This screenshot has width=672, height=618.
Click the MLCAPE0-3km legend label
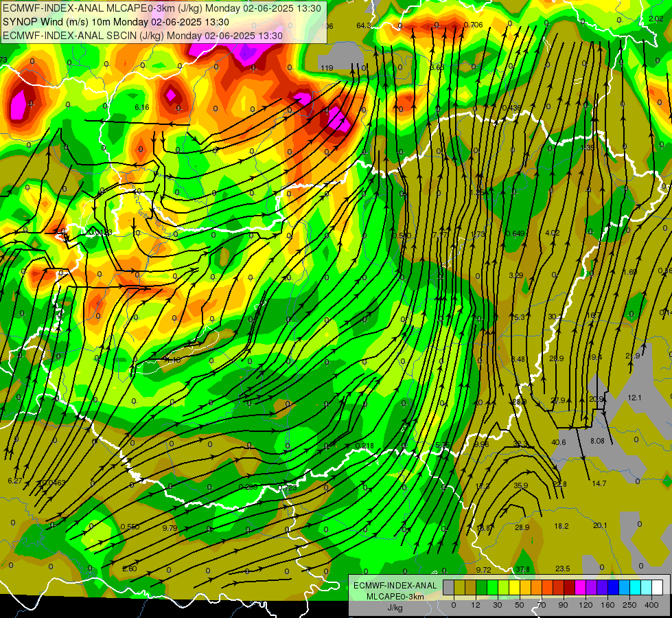395,597
